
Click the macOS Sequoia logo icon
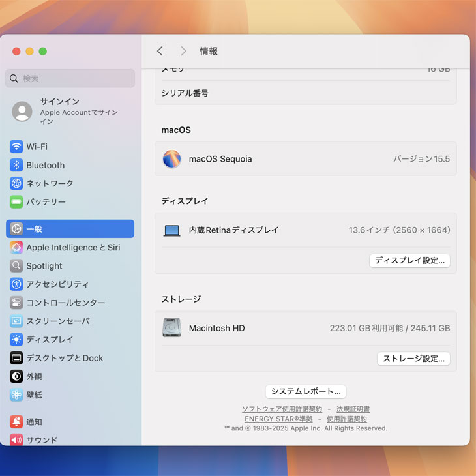click(172, 158)
